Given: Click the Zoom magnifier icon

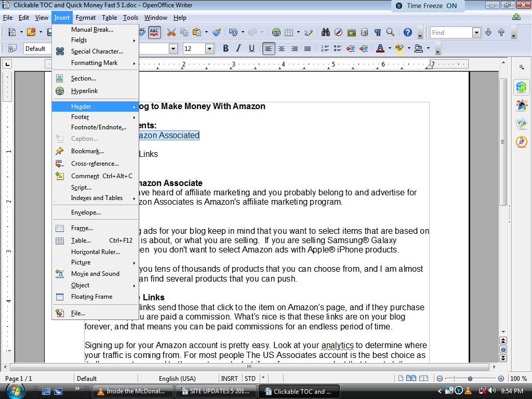Looking at the screenshot, I should pyautogui.click(x=390, y=32).
